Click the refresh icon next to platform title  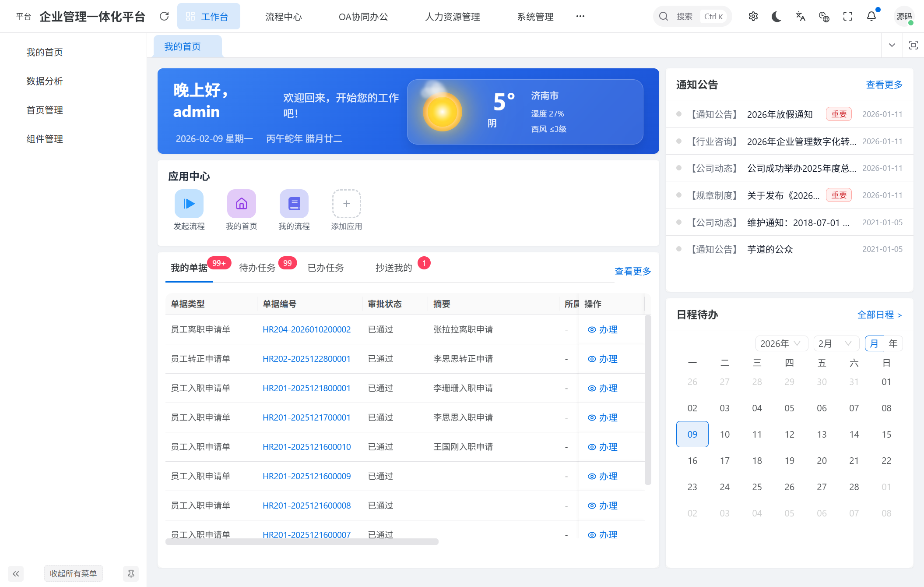tap(164, 16)
